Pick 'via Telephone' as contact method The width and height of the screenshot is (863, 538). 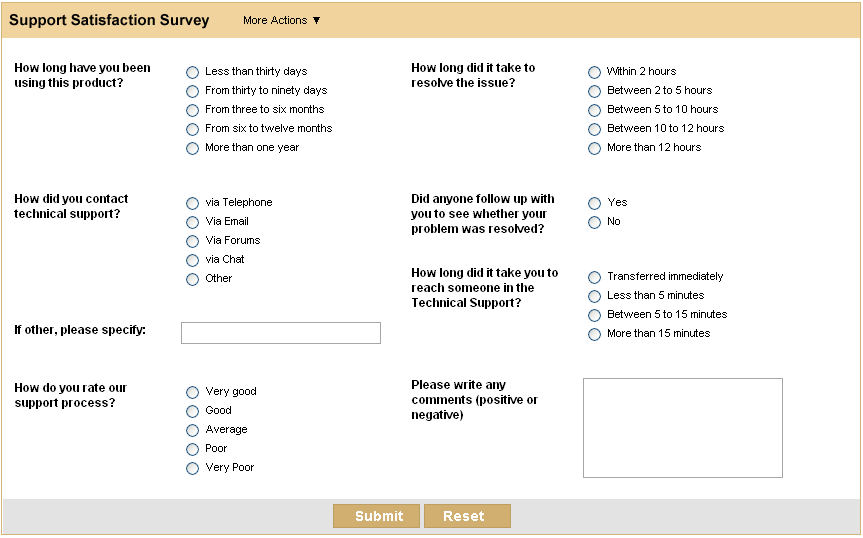(x=193, y=203)
